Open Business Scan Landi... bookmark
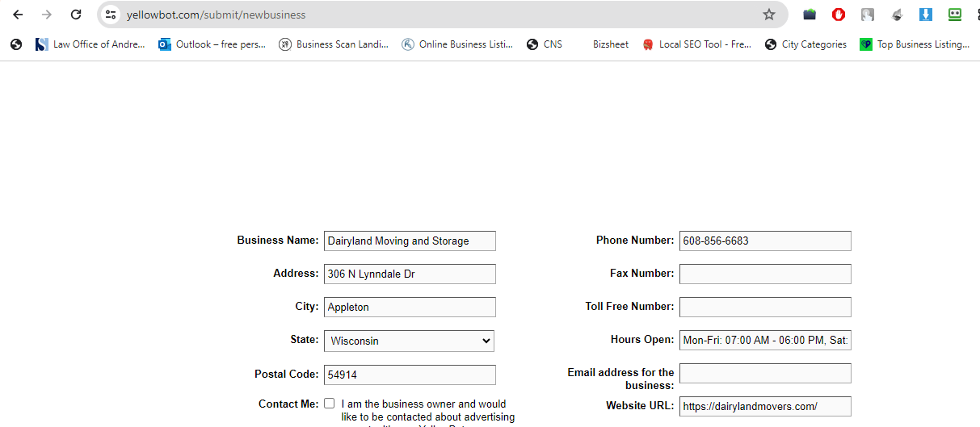The height and width of the screenshot is (427, 980). 334,44
